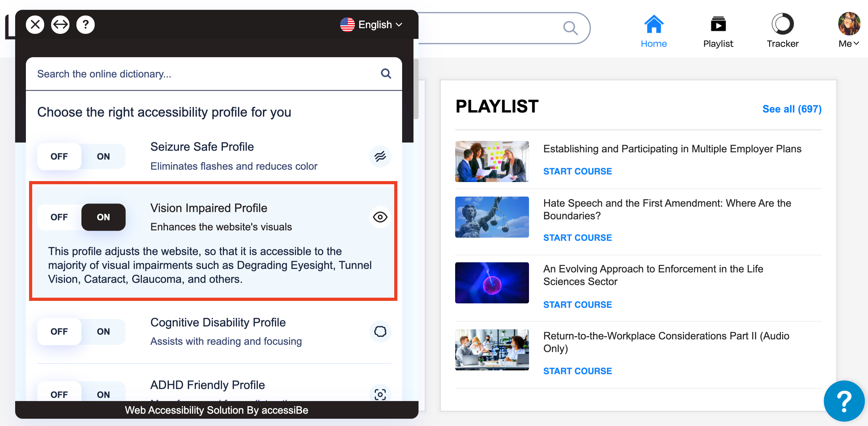Open the blue help bubble
Viewport: 868px width, 426px height.
844,401
